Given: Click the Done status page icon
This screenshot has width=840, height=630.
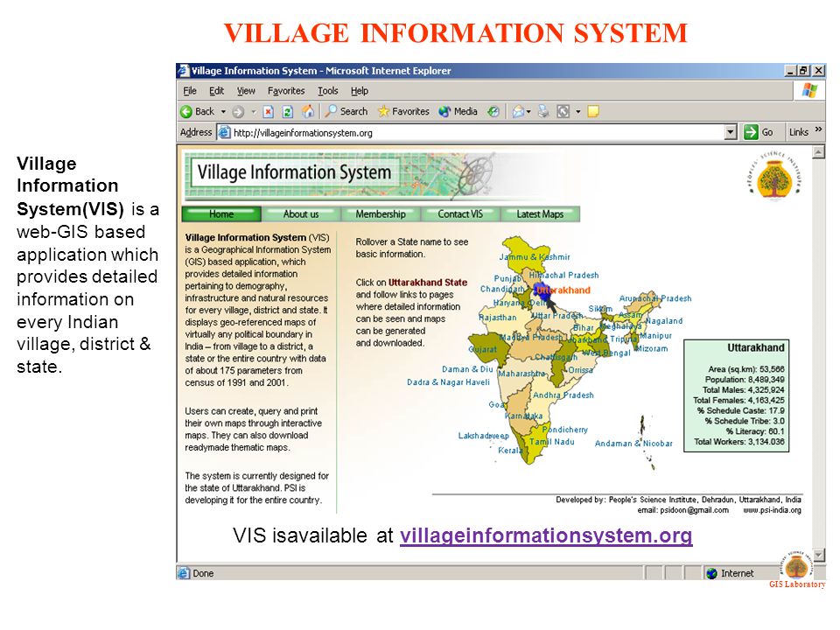Looking at the screenshot, I should [184, 573].
